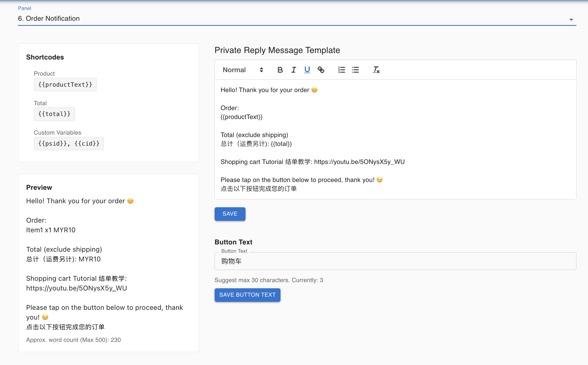Insert a hyperlink using the link icon
This screenshot has width=588, height=365.
tap(321, 70)
